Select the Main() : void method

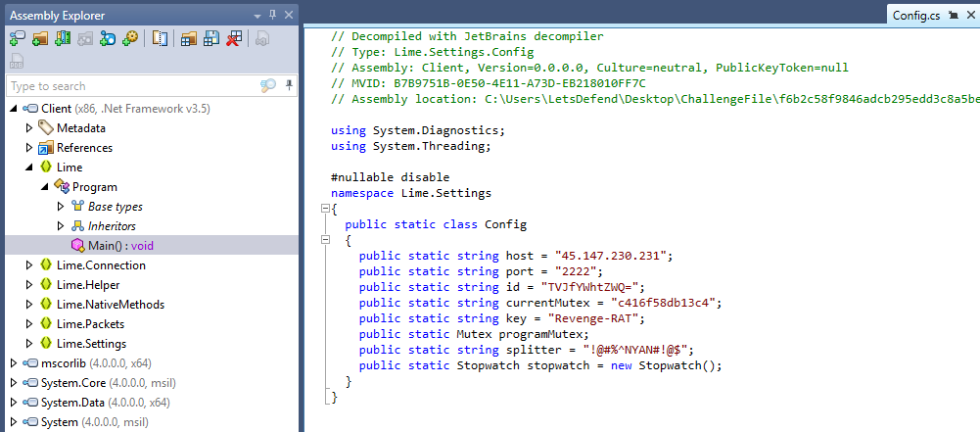pyautogui.click(x=151, y=245)
